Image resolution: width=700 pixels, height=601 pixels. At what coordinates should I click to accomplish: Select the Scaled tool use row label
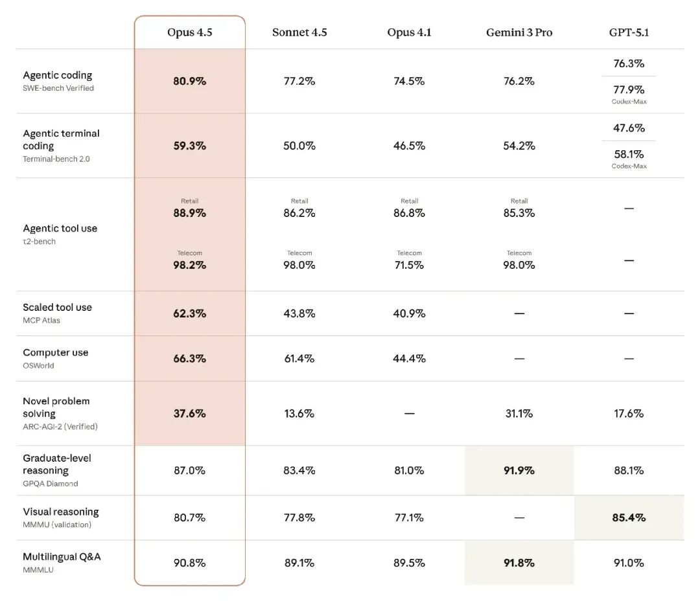(x=57, y=308)
